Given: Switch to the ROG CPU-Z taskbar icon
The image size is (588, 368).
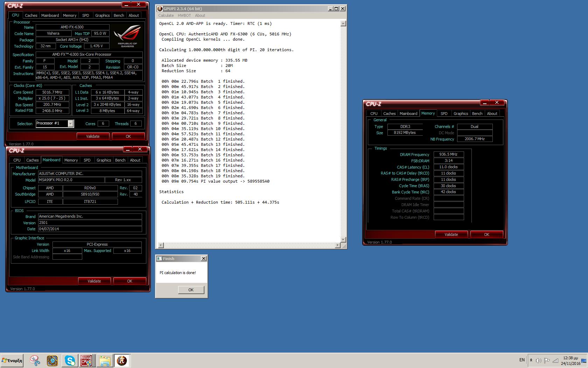Looking at the screenshot, I should click(86, 360).
